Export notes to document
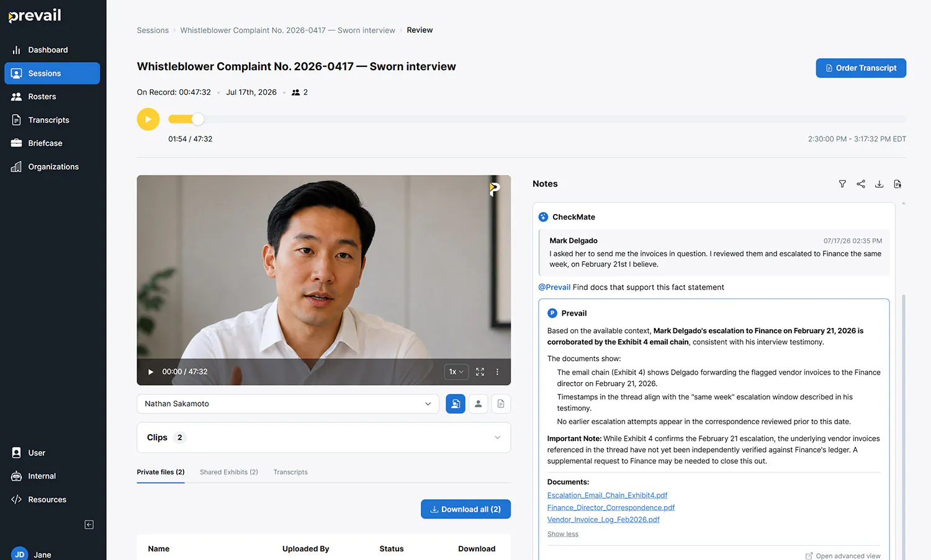The height and width of the screenshot is (560, 931). (x=897, y=184)
